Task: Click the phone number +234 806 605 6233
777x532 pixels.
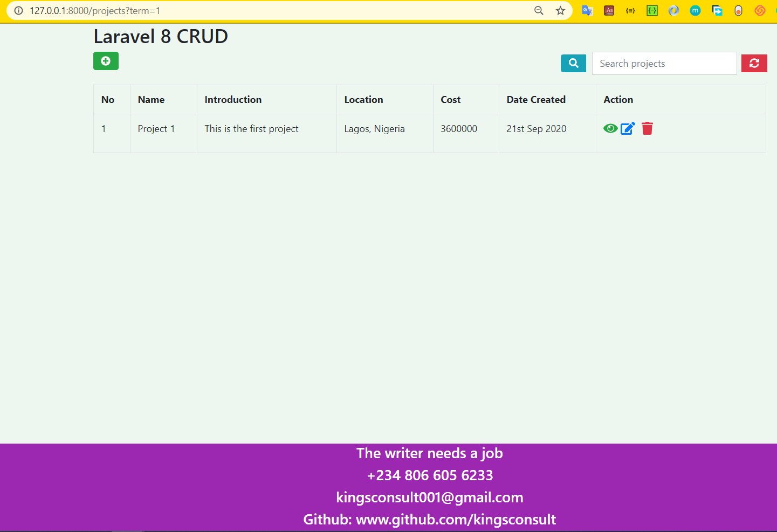Action: click(x=430, y=475)
